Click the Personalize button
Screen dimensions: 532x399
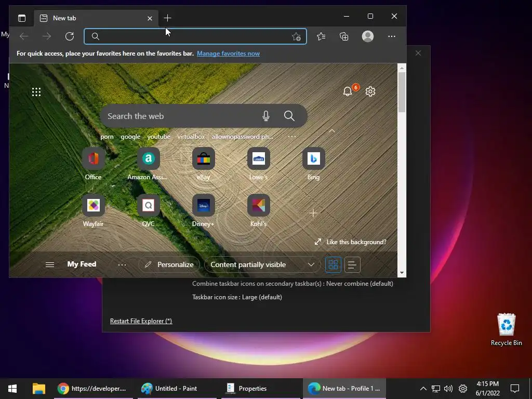pos(169,264)
